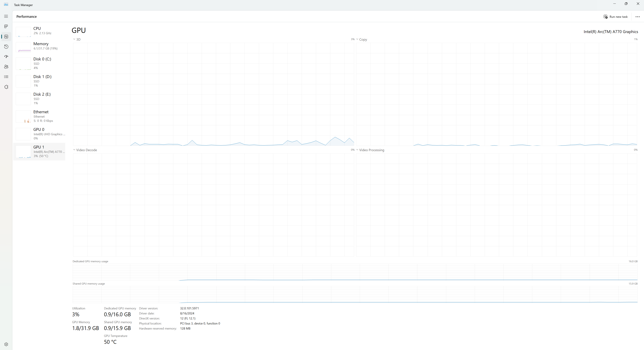Click the 128 MB hardware reserved value
Screen dimensions: 644x350
coord(185,329)
